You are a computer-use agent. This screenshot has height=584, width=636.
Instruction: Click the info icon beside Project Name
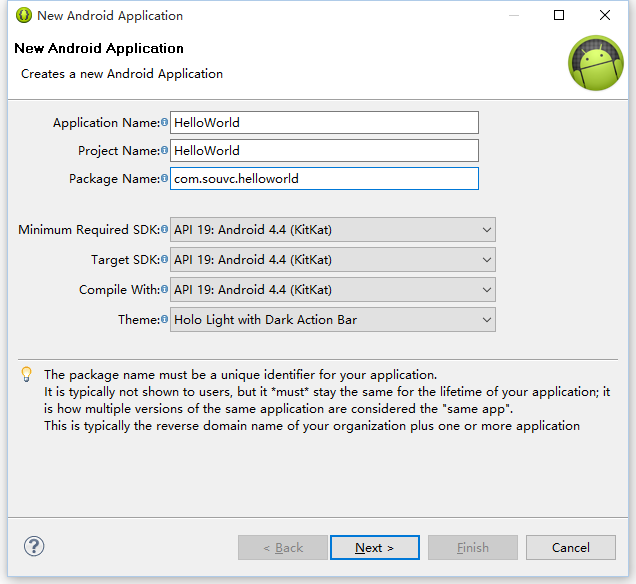[x=165, y=151]
